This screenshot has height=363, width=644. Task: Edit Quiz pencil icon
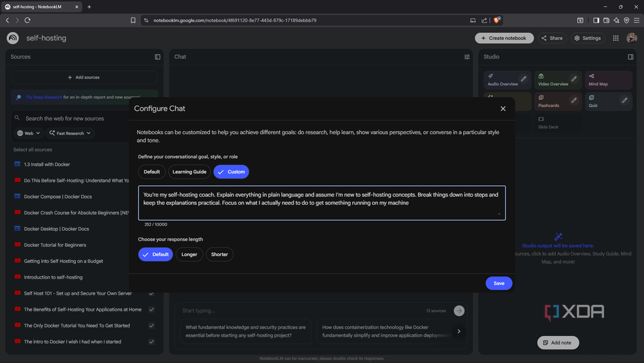click(624, 100)
